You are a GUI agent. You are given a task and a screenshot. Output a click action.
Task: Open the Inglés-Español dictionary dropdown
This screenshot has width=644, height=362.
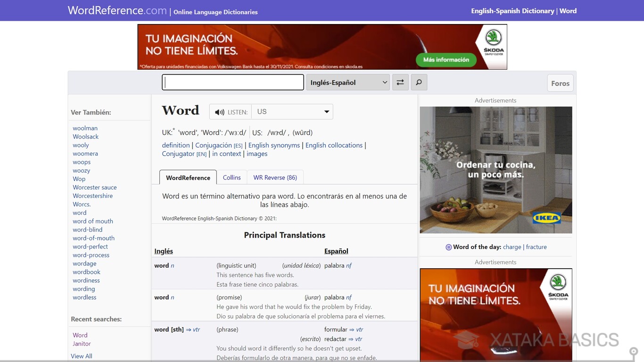(347, 82)
